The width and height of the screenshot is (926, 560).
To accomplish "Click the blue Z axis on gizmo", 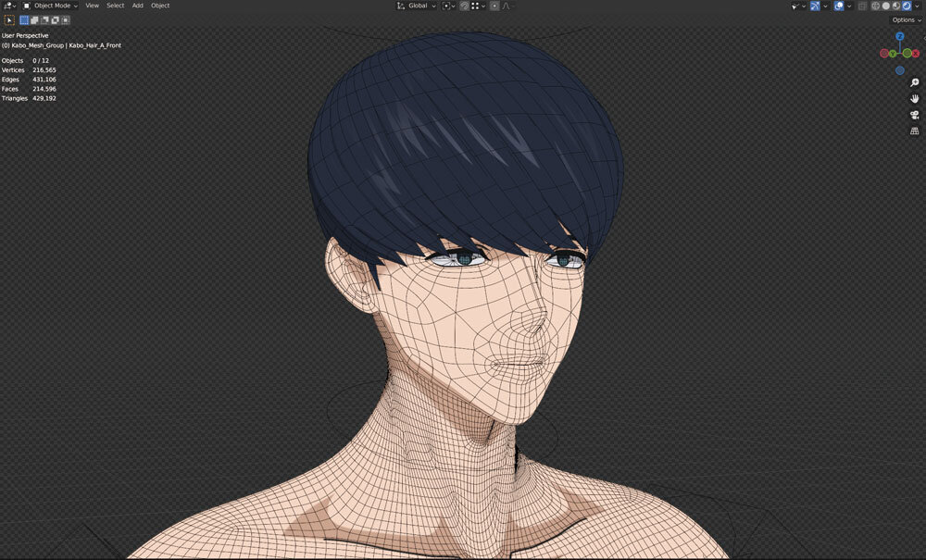I will point(899,36).
